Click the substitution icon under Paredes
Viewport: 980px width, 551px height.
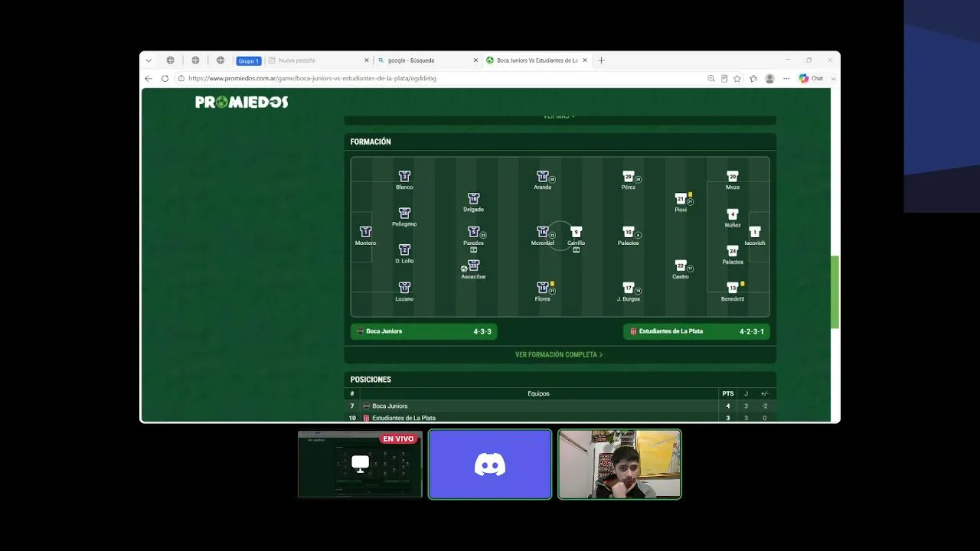(x=473, y=249)
